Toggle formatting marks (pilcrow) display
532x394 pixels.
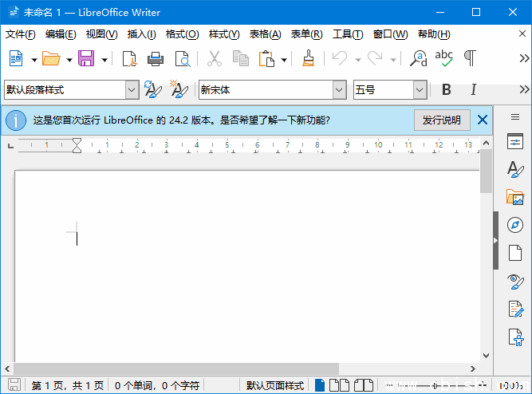(x=471, y=58)
